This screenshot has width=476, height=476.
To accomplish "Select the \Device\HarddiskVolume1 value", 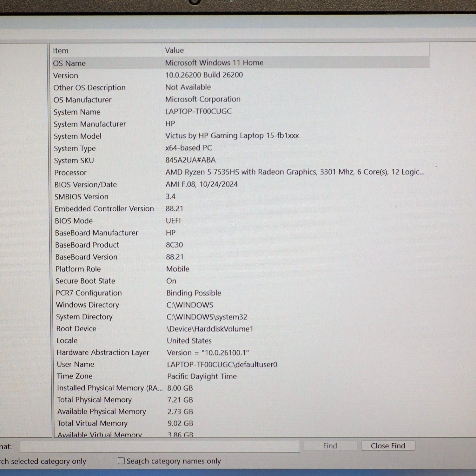I will pyautogui.click(x=210, y=329).
